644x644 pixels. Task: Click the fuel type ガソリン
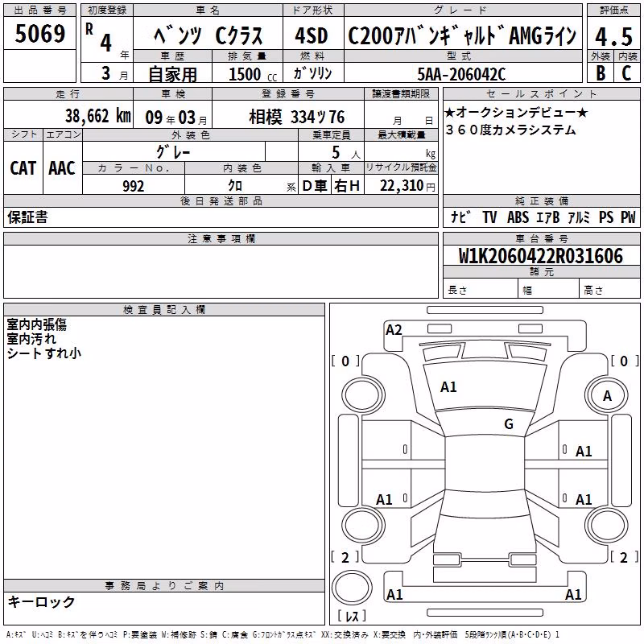[x=312, y=73]
